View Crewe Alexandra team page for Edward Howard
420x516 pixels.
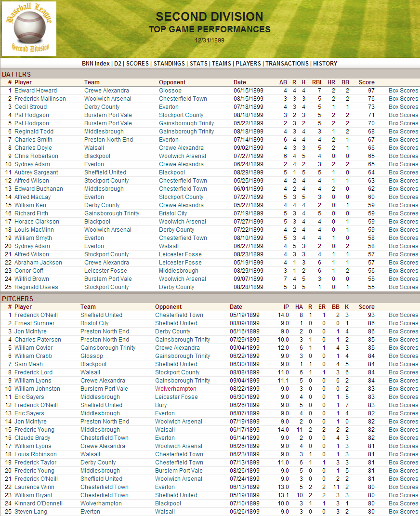pyautogui.click(x=106, y=91)
